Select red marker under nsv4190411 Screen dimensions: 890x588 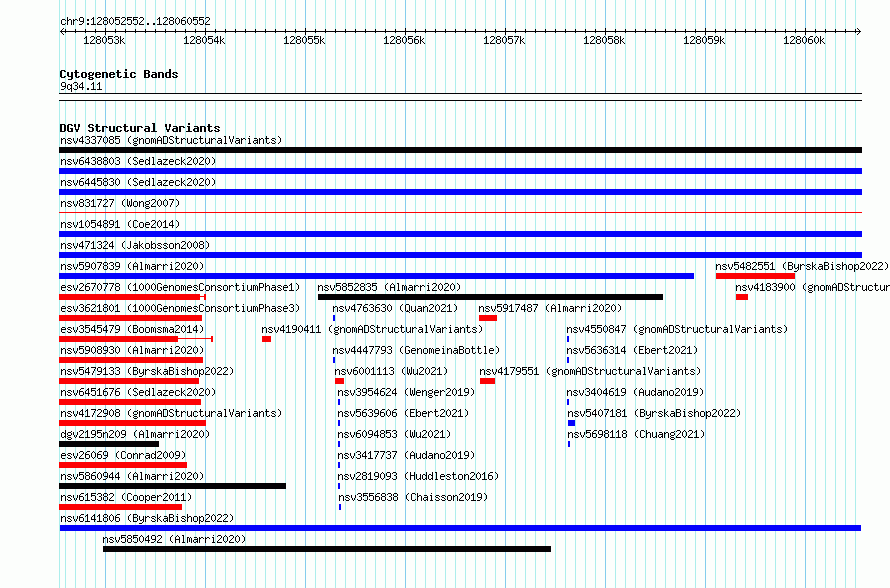266,339
